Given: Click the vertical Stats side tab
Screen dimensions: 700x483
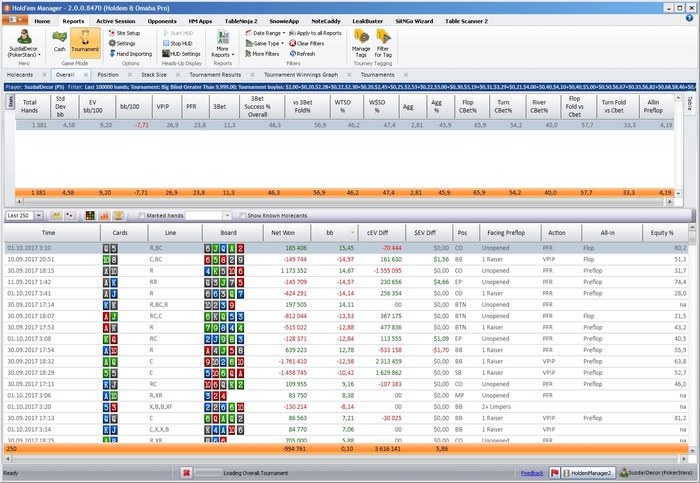Looking at the screenshot, I should click(9, 102).
